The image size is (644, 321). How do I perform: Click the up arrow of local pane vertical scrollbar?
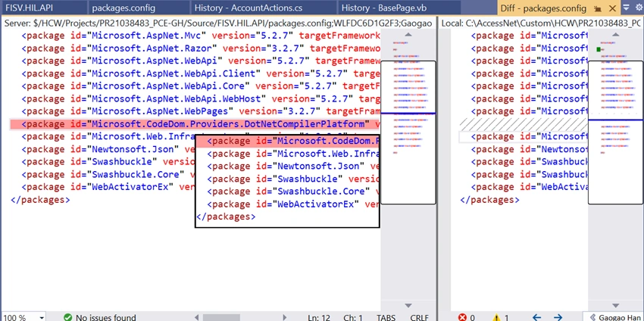(615, 35)
